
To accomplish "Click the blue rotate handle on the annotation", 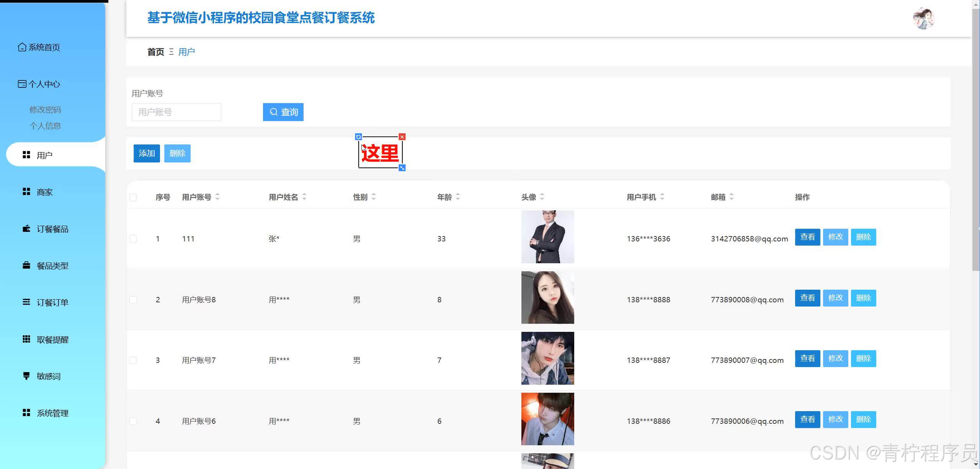I will click(x=358, y=137).
